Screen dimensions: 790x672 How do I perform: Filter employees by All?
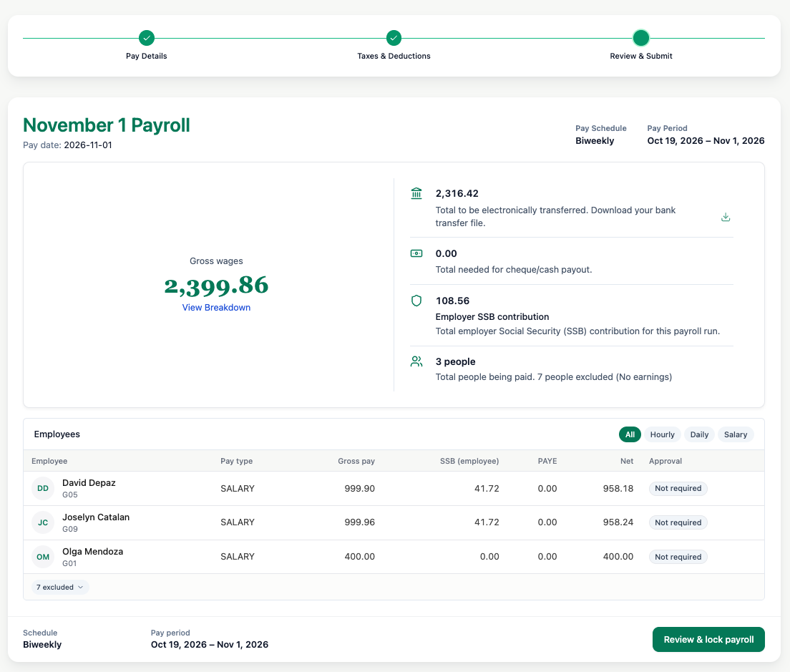pyautogui.click(x=630, y=434)
